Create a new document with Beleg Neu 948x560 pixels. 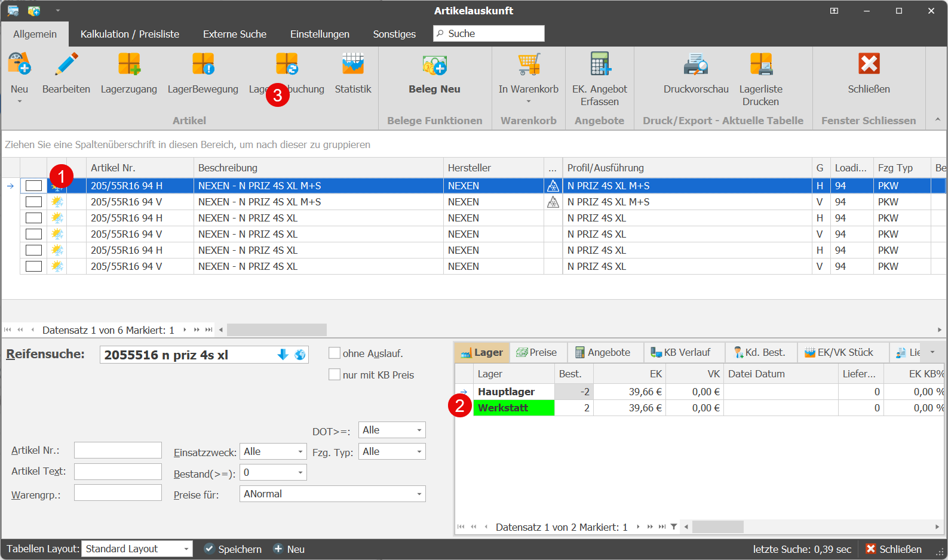point(434,66)
